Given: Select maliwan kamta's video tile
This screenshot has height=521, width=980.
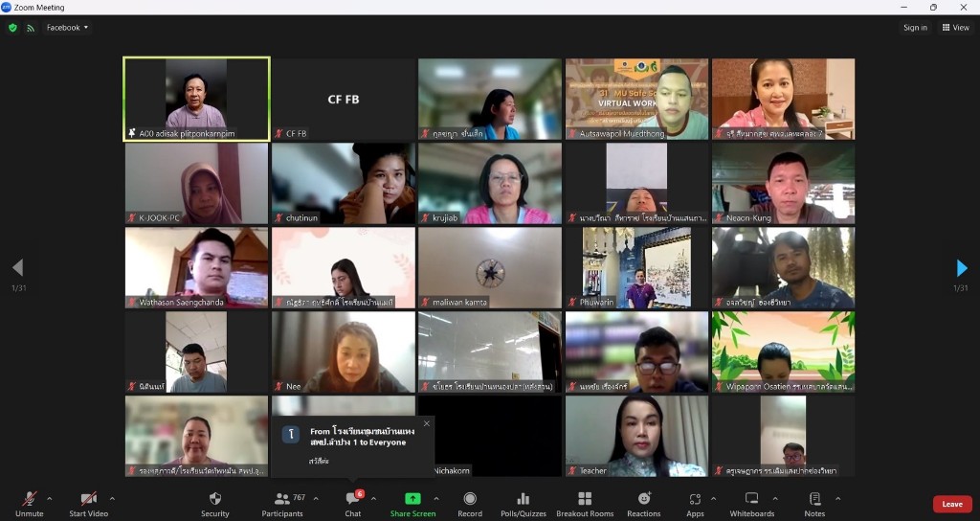Looking at the screenshot, I should click(490, 268).
